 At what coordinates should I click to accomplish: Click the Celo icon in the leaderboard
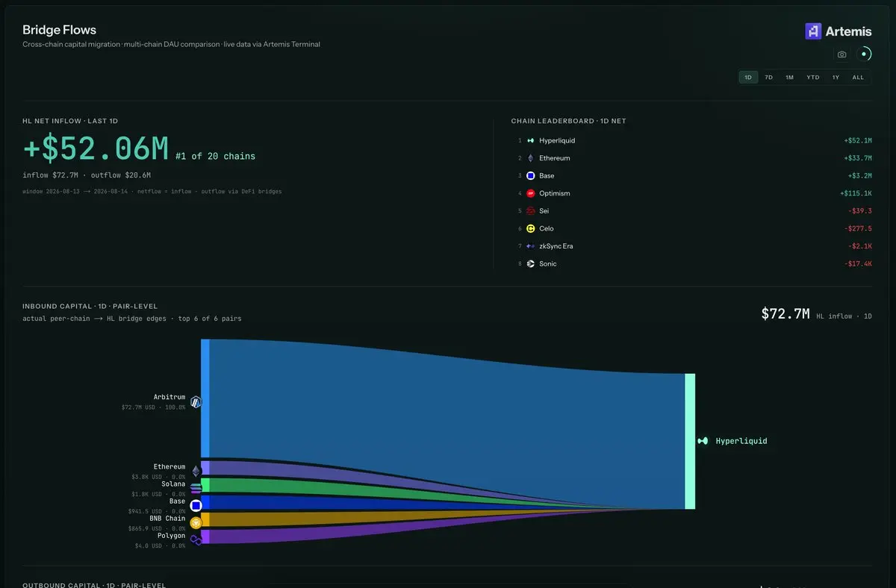[531, 228]
